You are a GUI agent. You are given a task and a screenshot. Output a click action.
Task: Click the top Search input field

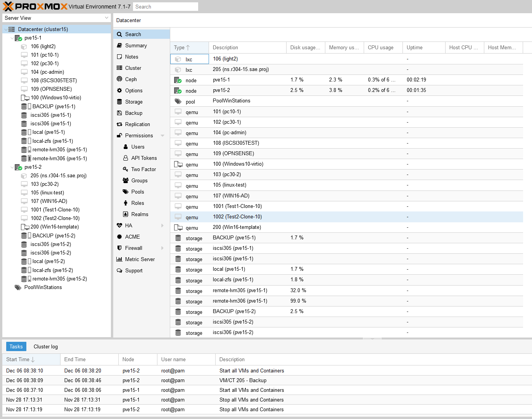point(166,7)
